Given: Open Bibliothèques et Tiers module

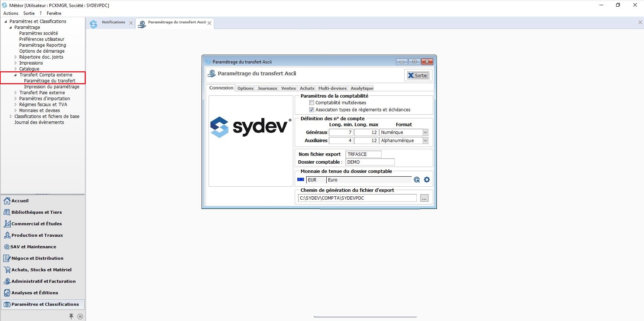Looking at the screenshot, I should [x=36, y=212].
